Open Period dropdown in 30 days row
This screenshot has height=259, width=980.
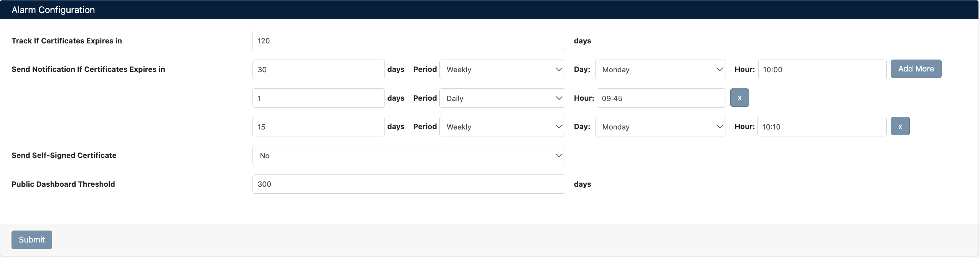[502, 70]
